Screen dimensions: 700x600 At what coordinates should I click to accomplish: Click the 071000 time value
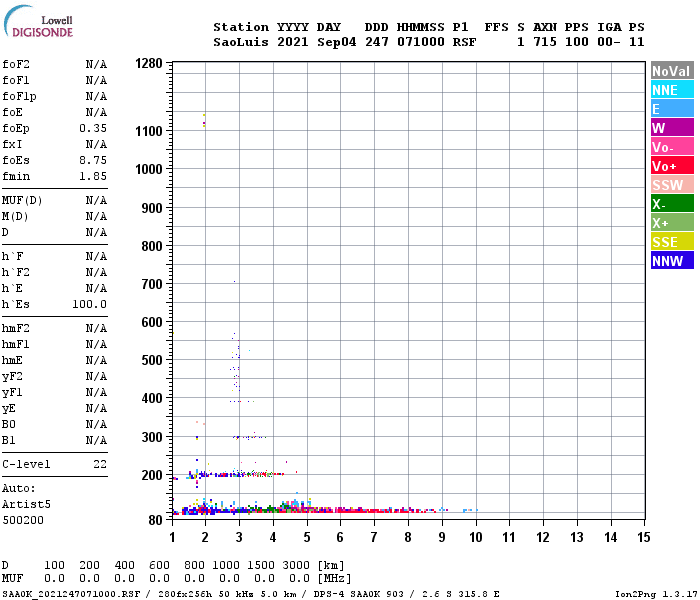(x=421, y=42)
